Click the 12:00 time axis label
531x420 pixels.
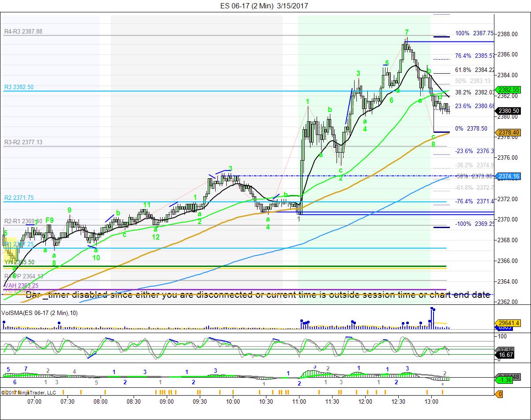[x=365, y=401]
